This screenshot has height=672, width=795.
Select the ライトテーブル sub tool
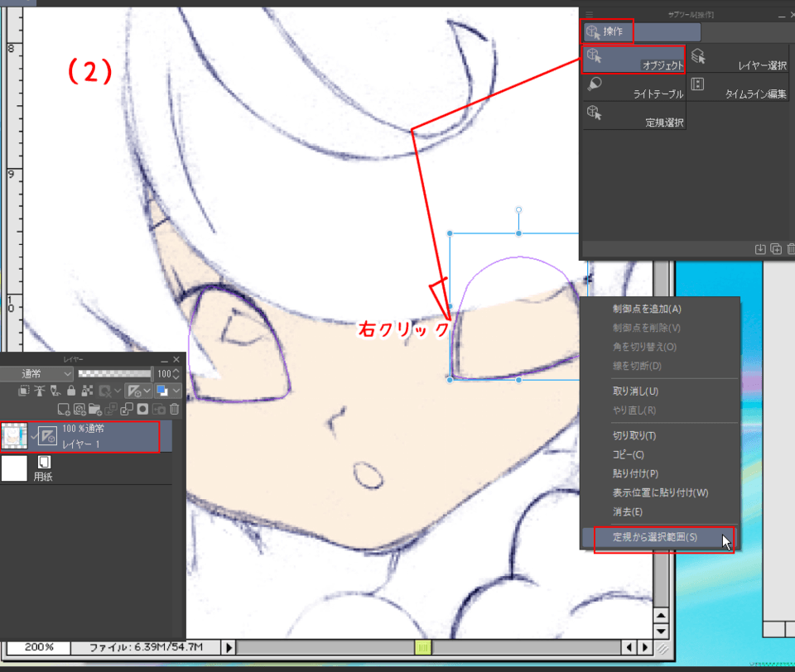pos(634,85)
